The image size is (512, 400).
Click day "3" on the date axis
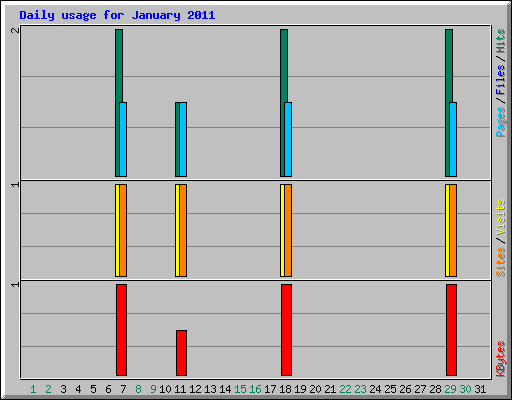coord(63,389)
